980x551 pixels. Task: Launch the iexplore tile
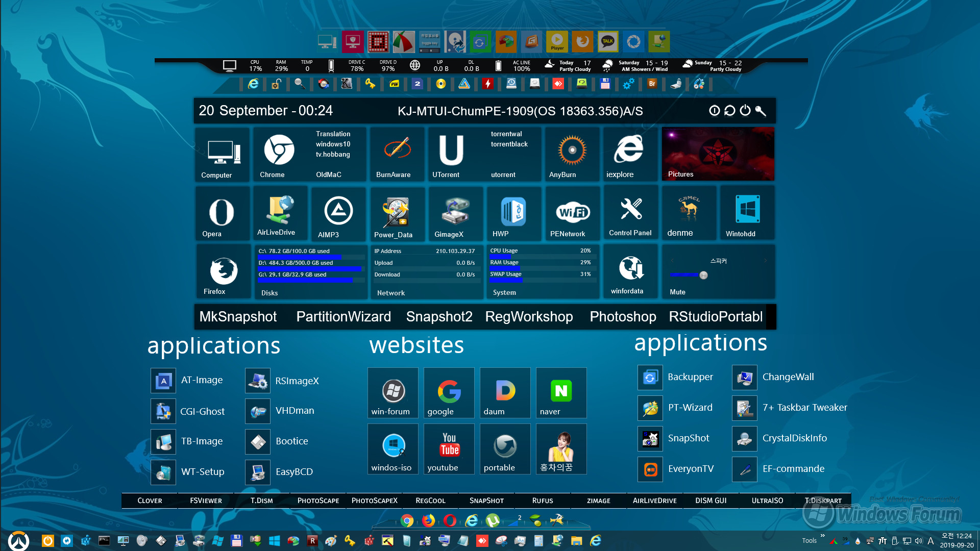click(x=630, y=154)
